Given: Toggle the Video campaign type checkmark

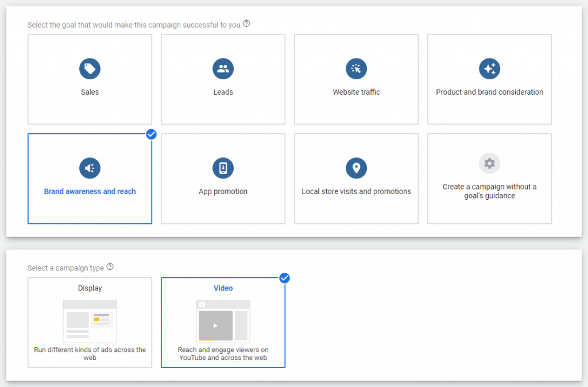Looking at the screenshot, I should pos(285,278).
